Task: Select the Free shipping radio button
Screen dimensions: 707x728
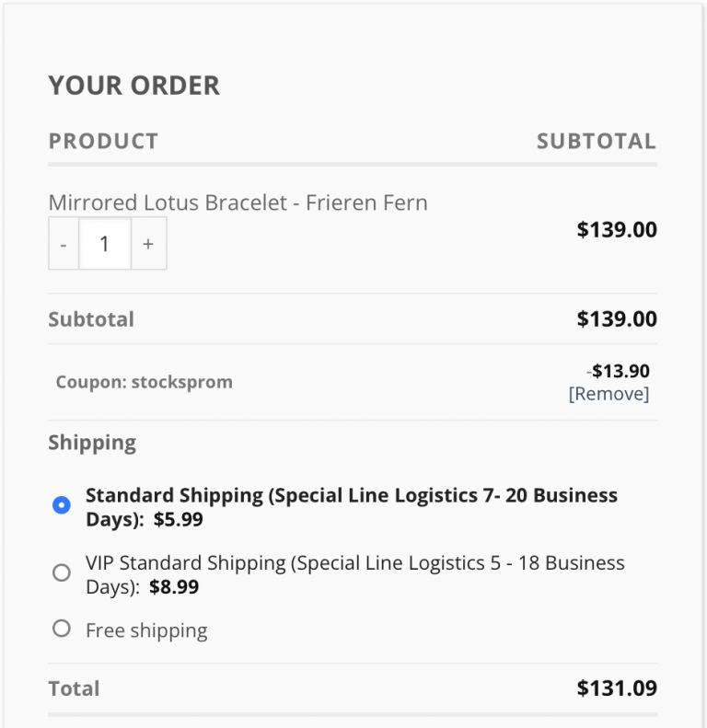Action: click(62, 629)
